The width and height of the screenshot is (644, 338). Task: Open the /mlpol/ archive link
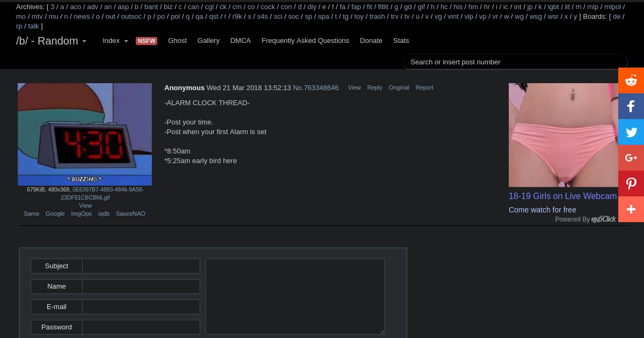click(x=612, y=7)
